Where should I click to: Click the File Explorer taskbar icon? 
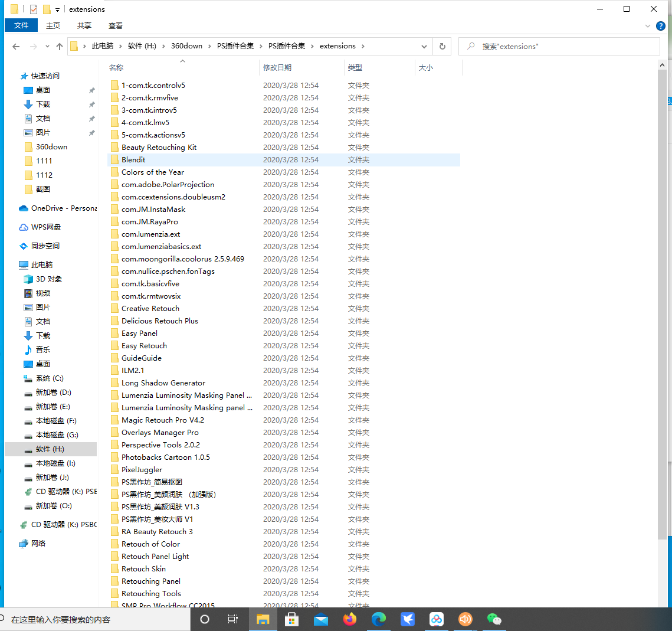[x=263, y=619]
